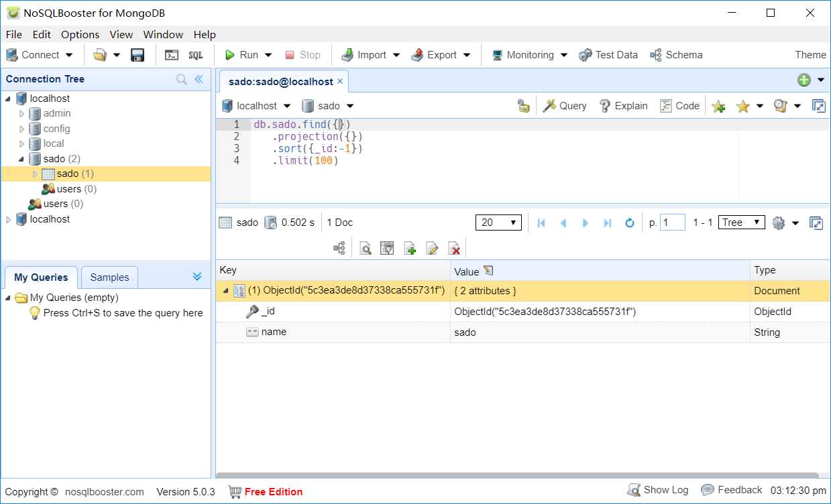The image size is (831, 504).
Task: Switch to the Samples tab
Action: coord(109,277)
